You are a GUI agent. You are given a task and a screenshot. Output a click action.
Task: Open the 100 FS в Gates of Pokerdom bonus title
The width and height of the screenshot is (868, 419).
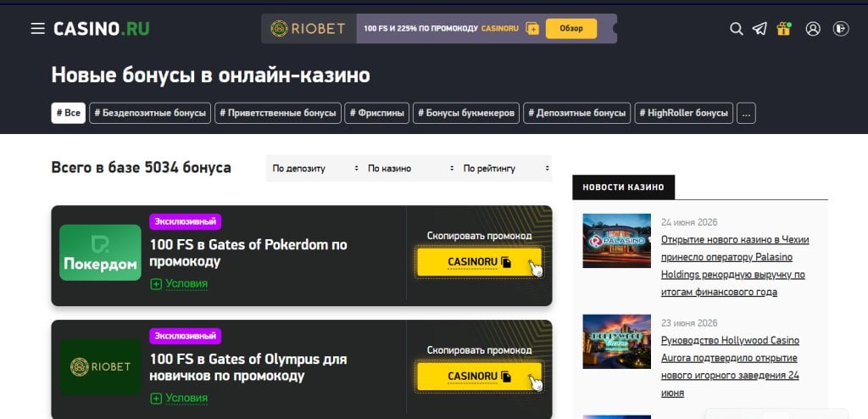(248, 253)
